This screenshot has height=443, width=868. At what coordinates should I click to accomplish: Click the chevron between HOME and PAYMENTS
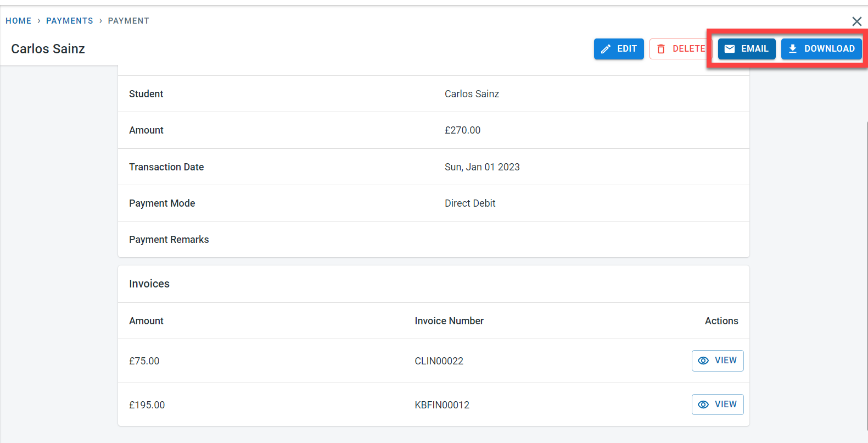click(x=39, y=21)
